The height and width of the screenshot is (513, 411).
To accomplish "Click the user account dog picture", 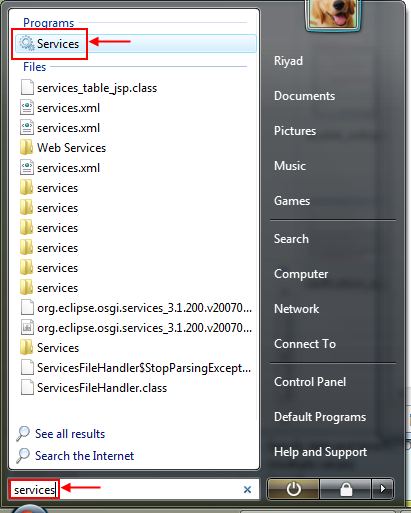I will coord(333,14).
